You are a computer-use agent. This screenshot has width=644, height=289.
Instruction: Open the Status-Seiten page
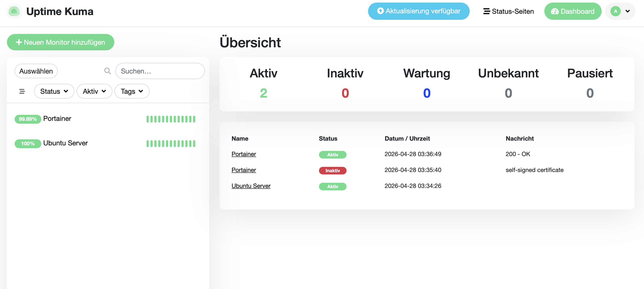(x=508, y=11)
